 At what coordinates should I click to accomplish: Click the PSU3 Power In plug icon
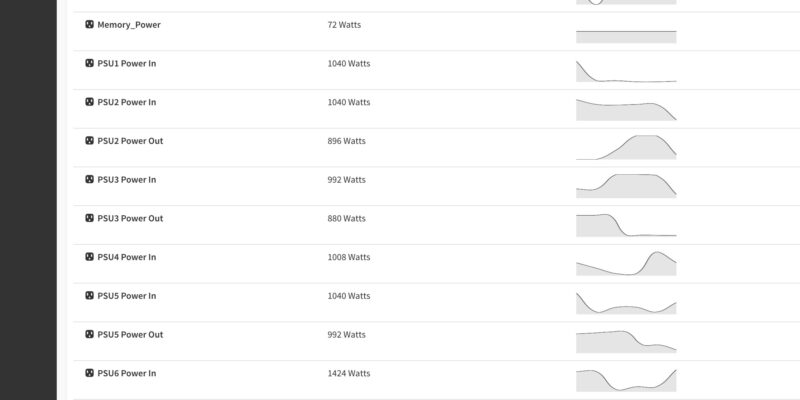pyautogui.click(x=89, y=180)
